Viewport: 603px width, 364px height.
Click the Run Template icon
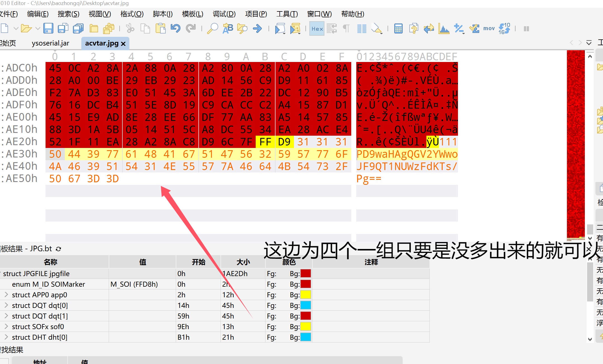point(295,28)
